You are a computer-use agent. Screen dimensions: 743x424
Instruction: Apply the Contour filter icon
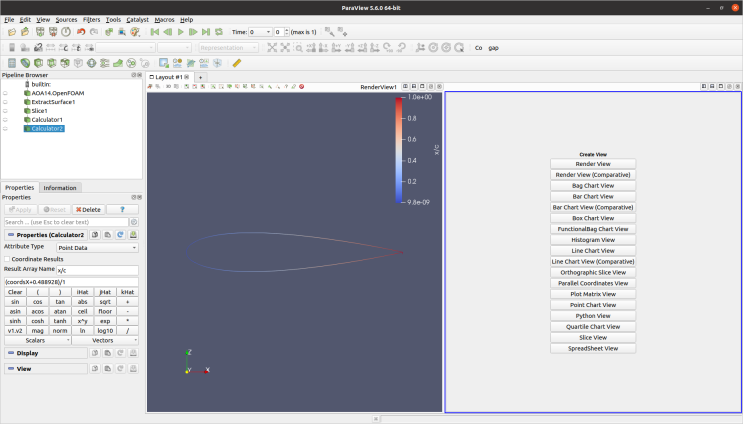coord(25,63)
